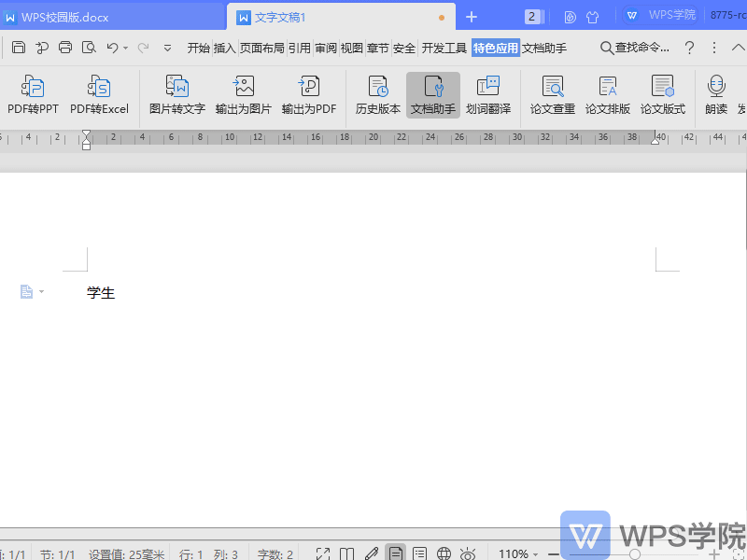
Task: Click the Print icon in quick toolbar
Action: coord(65,48)
